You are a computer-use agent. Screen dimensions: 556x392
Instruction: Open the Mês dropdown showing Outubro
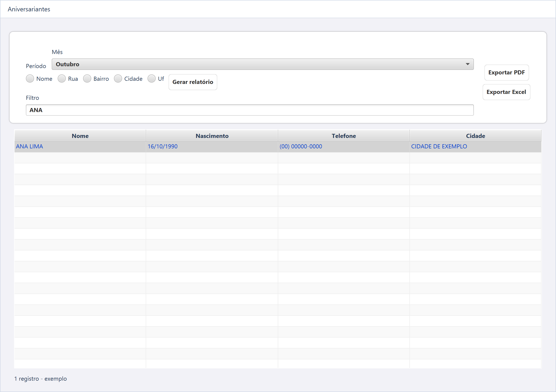click(x=263, y=64)
